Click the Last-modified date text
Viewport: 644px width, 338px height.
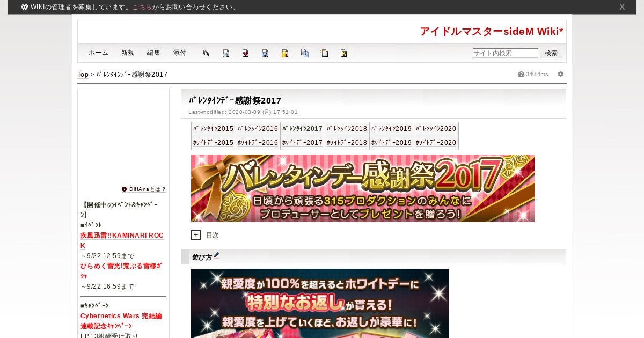[243, 112]
